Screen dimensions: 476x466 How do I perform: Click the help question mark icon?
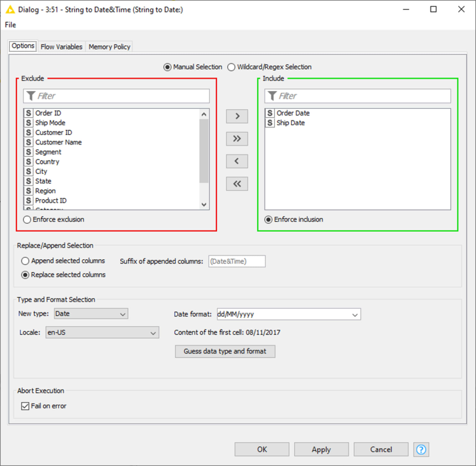point(421,449)
